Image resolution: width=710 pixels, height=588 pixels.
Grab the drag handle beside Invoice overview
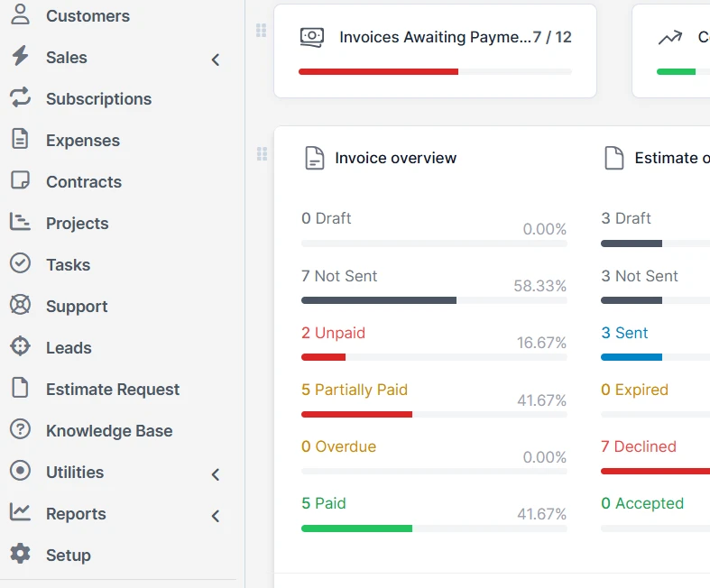pos(262,154)
